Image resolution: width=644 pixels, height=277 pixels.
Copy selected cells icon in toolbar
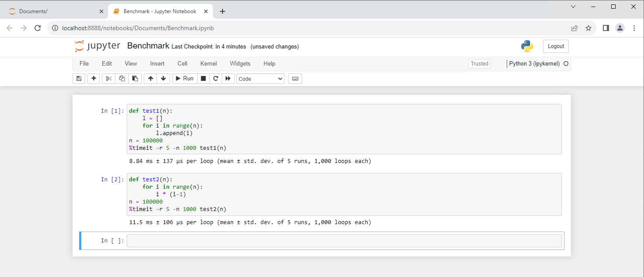[x=122, y=79]
